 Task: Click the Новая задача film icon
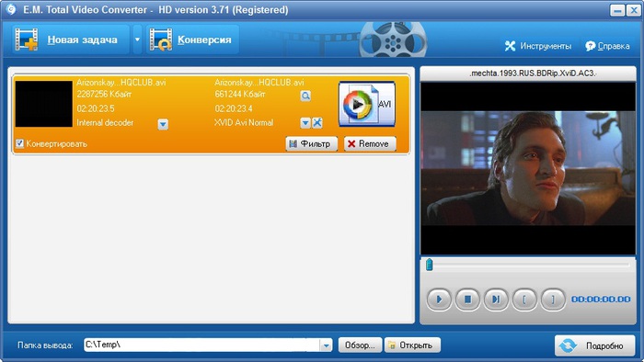(27, 40)
